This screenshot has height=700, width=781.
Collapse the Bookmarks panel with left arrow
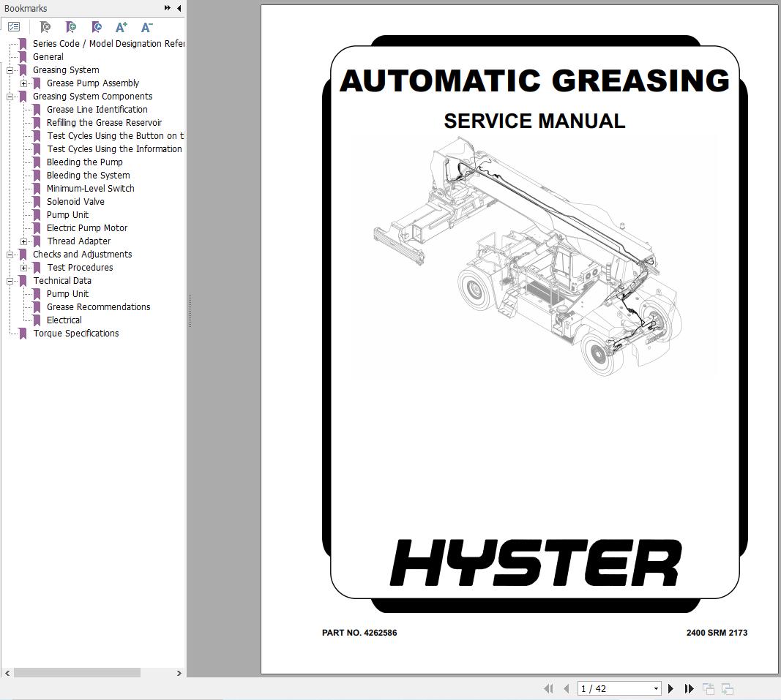(x=179, y=8)
